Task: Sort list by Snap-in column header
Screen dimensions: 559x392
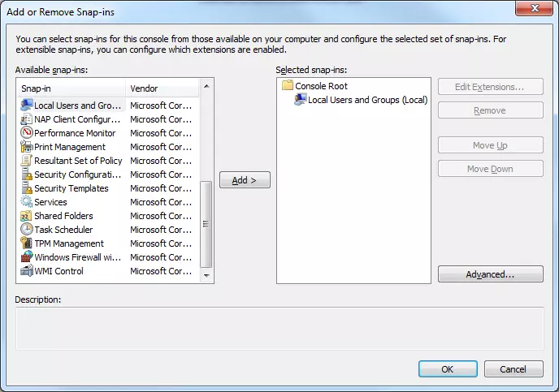Action: coord(71,88)
